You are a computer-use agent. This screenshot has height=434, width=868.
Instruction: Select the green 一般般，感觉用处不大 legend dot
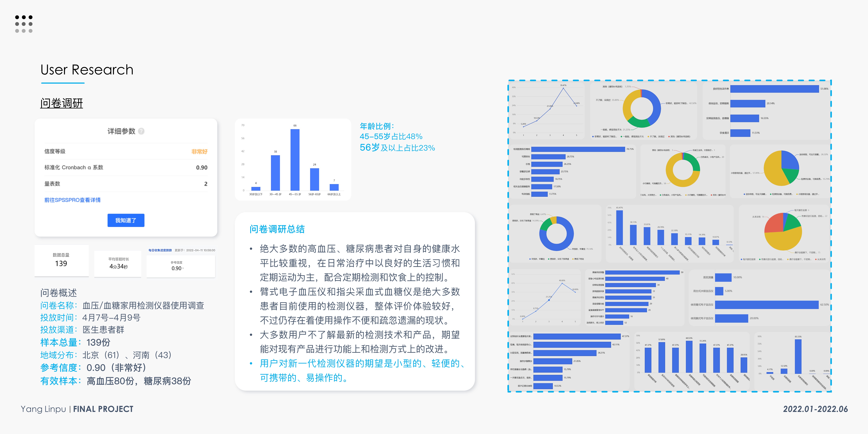tap(621, 137)
